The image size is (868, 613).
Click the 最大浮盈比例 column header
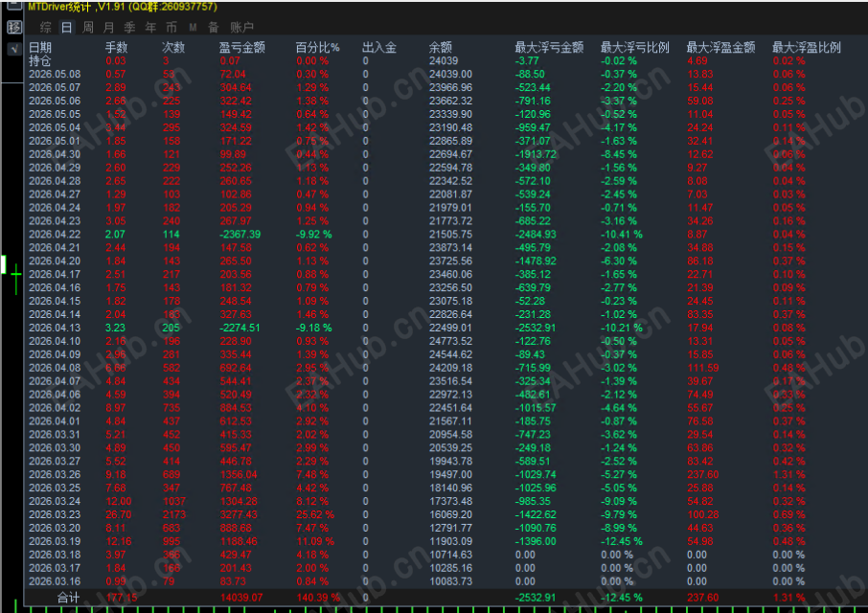(807, 48)
